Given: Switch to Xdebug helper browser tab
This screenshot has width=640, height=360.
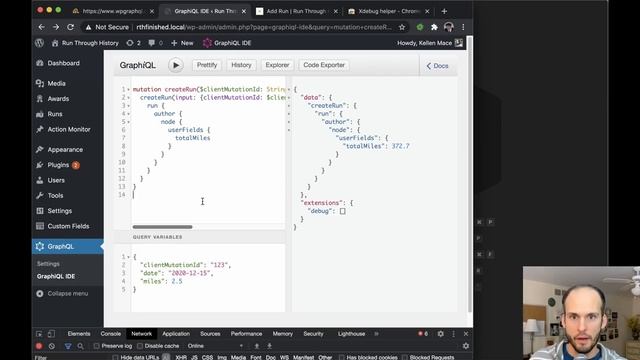Looking at the screenshot, I should 388,11.
